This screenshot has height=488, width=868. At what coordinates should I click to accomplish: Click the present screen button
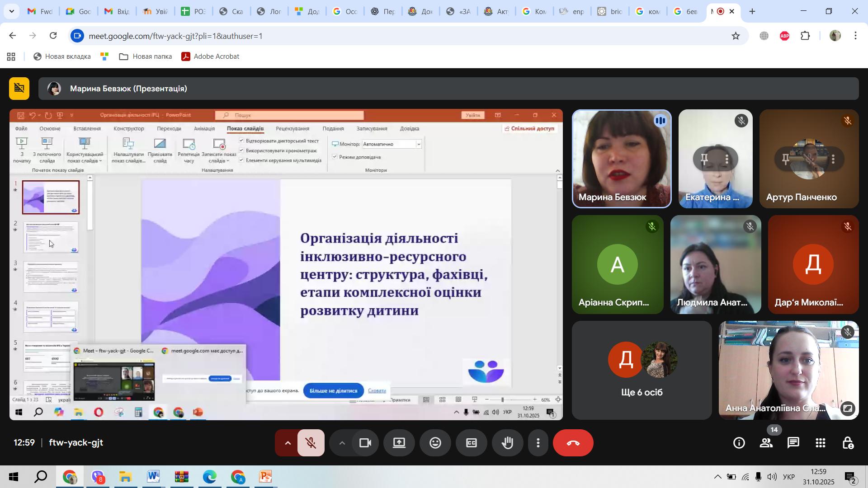[x=399, y=443]
